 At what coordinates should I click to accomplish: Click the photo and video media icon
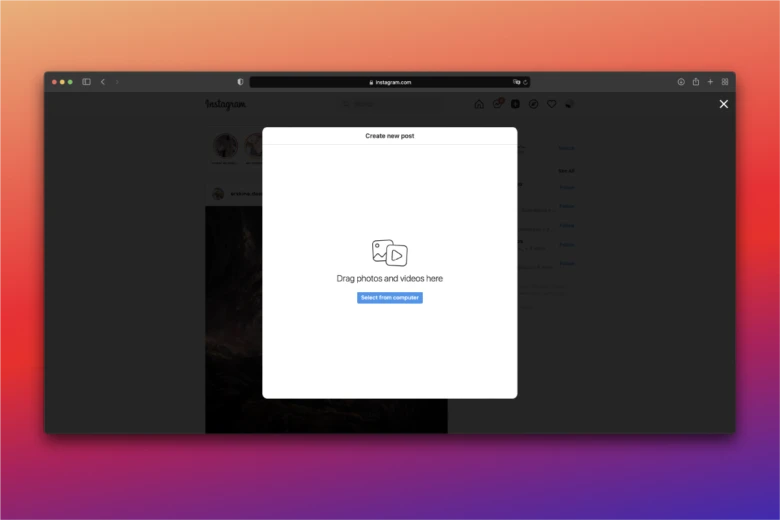[390, 253]
